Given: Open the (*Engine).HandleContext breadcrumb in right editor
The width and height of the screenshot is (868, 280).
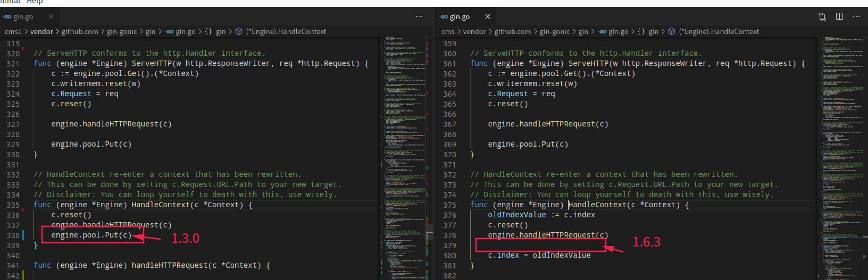Looking at the screenshot, I should [x=719, y=31].
